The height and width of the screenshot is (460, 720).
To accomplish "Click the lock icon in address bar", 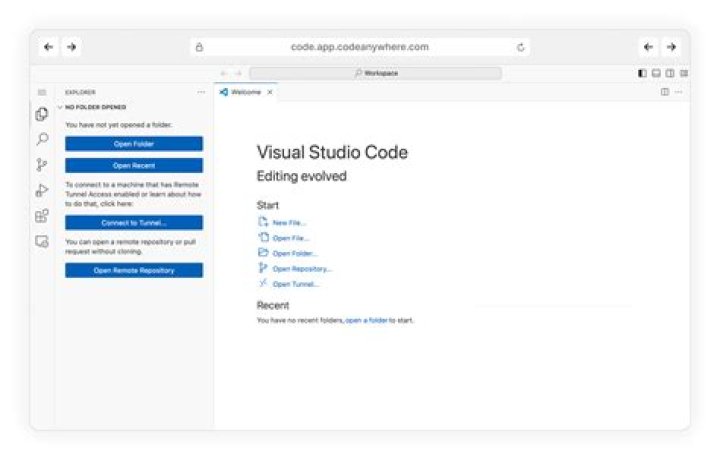I will pyautogui.click(x=199, y=47).
